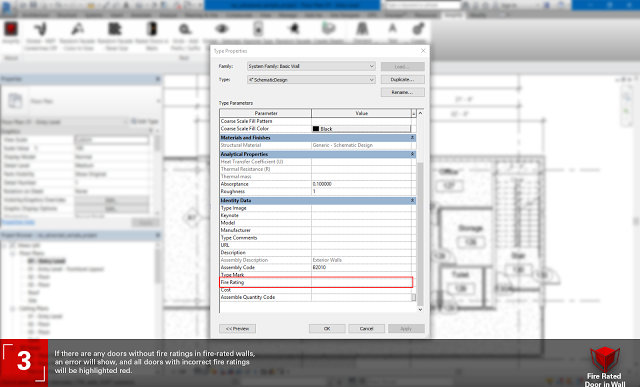Click the red Amplify icon in the ribbon

point(11,29)
